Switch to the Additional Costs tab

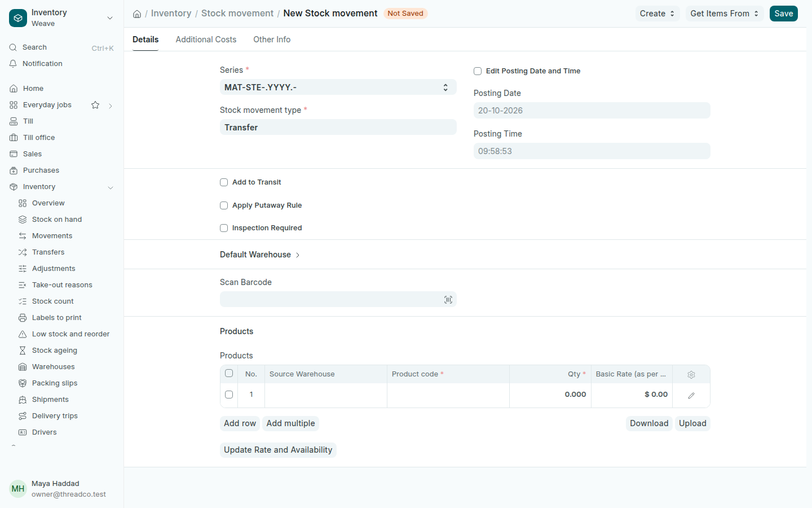206,40
